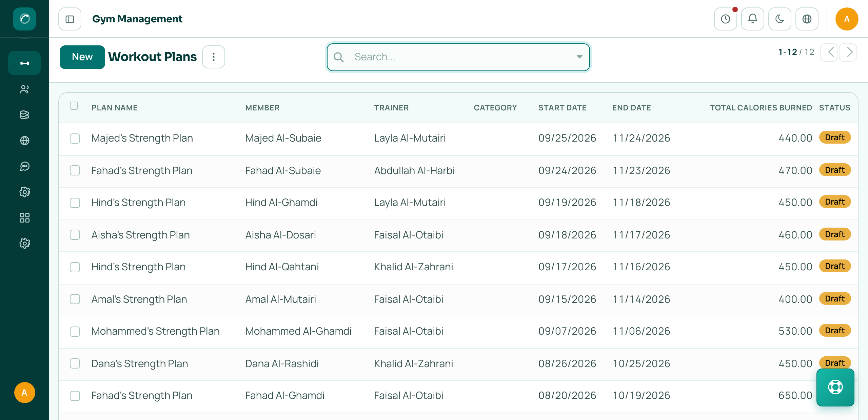Select all rows with header checkbox
The image size is (868, 420).
(x=74, y=106)
